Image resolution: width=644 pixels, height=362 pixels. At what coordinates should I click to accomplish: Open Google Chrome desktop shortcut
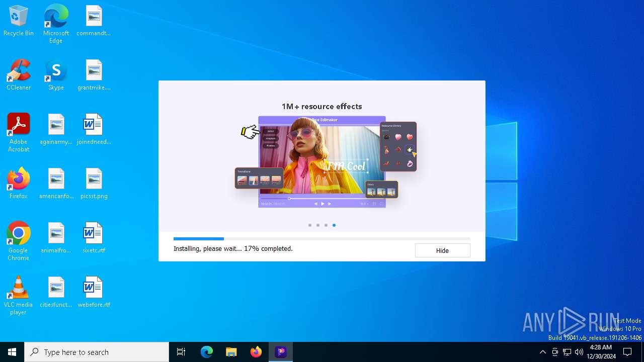(19, 241)
